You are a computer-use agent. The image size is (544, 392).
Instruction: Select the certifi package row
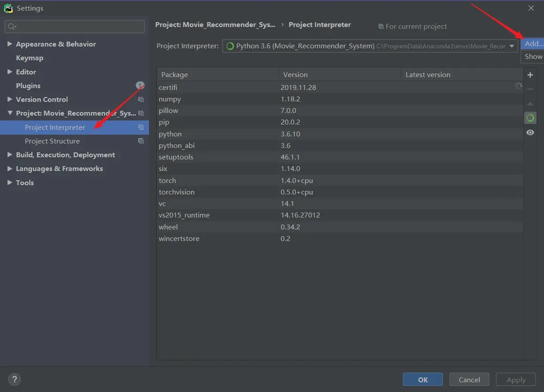(340, 87)
